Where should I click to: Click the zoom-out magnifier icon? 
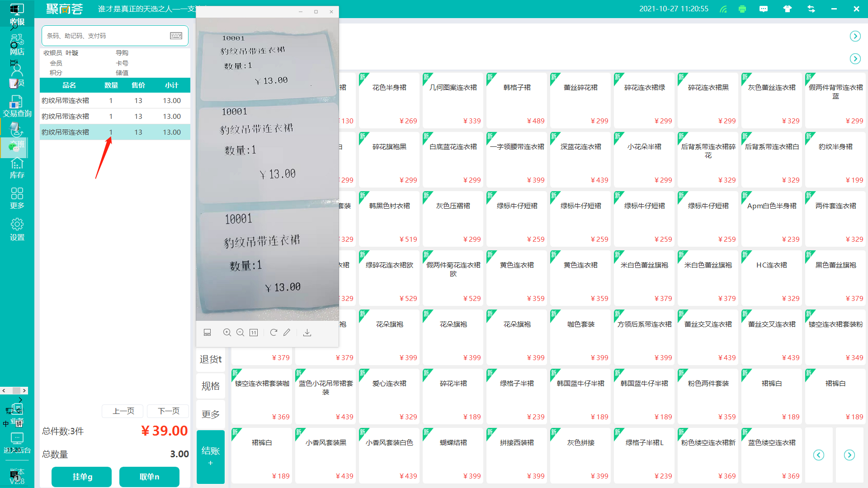click(x=241, y=333)
